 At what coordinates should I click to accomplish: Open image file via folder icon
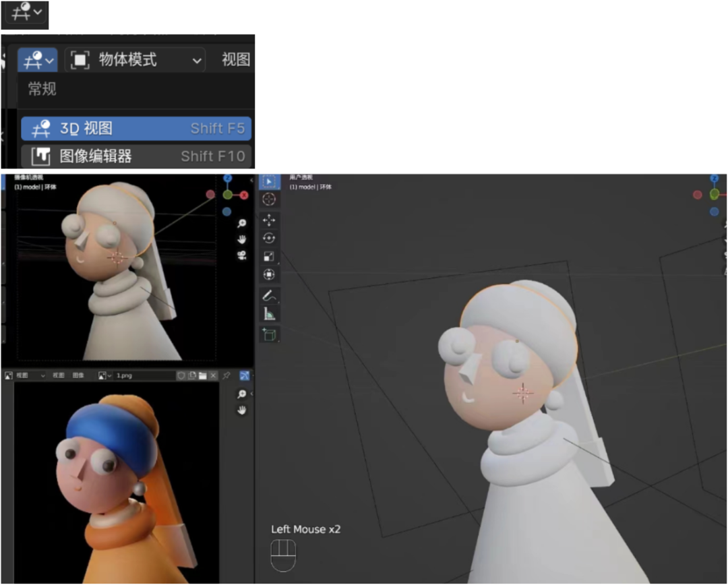[202, 375]
